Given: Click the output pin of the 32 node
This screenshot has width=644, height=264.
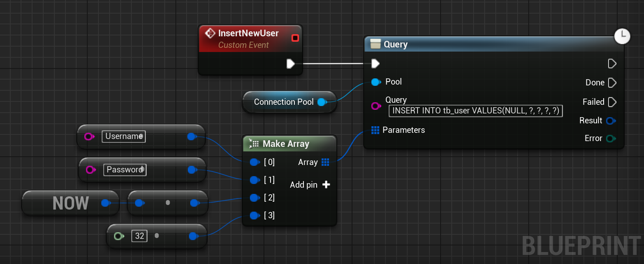Looking at the screenshot, I should (193, 236).
